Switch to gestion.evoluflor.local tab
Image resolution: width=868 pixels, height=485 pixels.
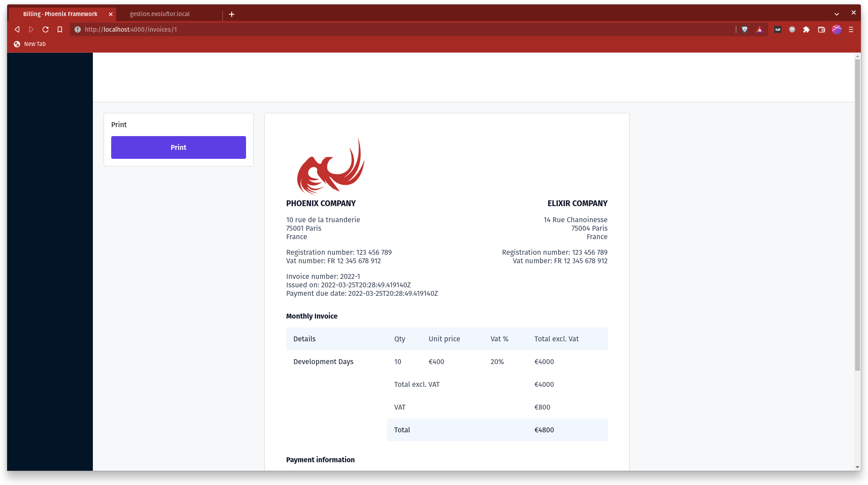(160, 14)
